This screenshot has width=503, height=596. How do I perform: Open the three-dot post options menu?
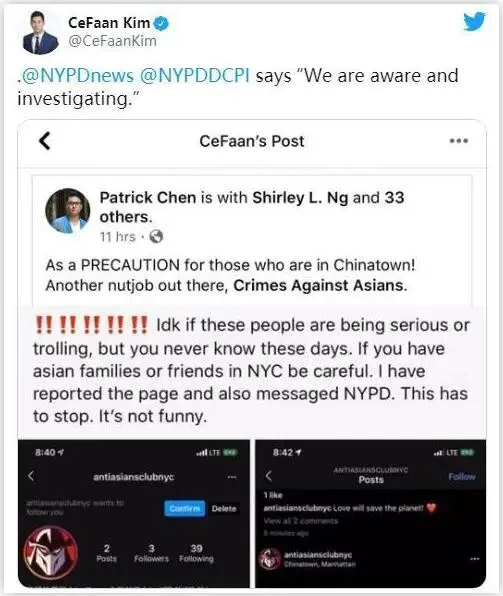(459, 141)
